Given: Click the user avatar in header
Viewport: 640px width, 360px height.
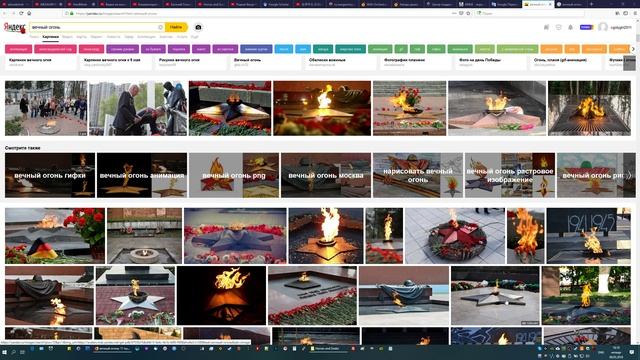Looking at the screenshot, I should click(602, 27).
